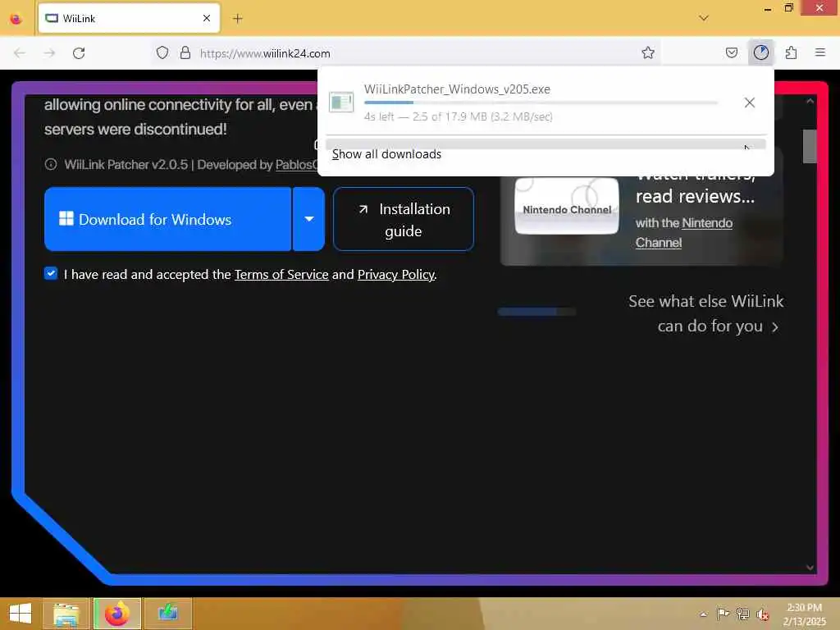Click the browser back arrow
This screenshot has height=630, width=840.
pyautogui.click(x=20, y=53)
